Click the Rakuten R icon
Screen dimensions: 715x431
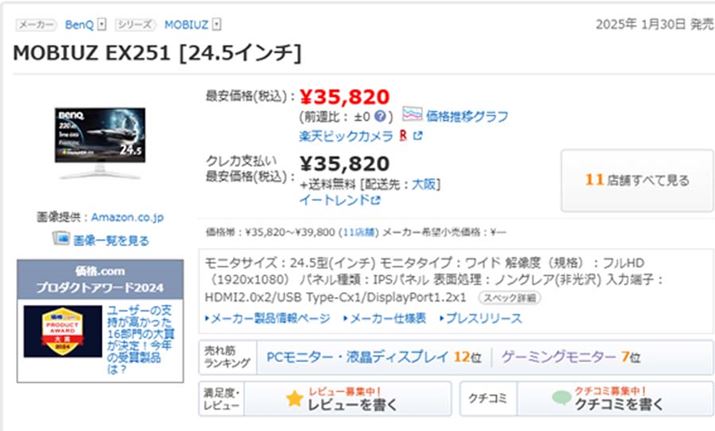[x=402, y=135]
